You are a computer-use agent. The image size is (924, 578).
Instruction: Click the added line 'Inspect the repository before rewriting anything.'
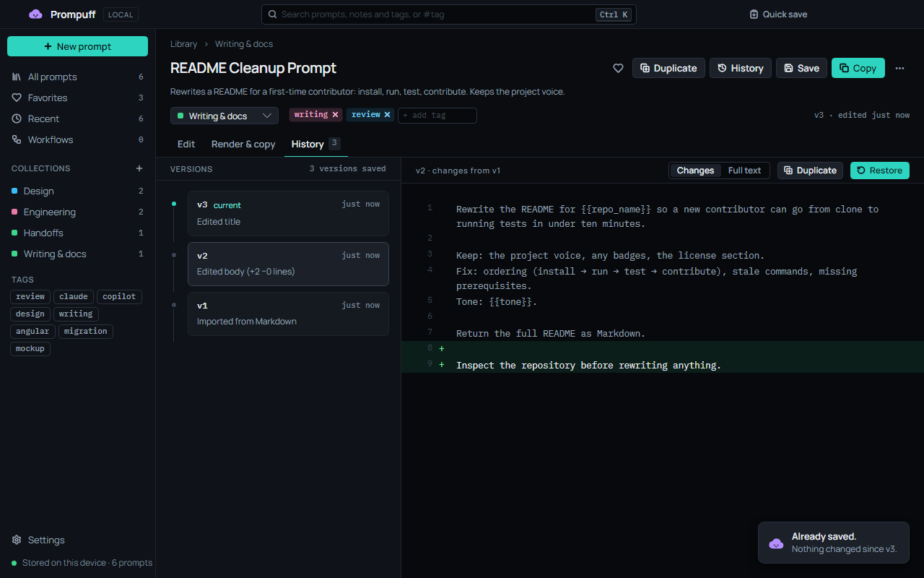[x=588, y=365]
